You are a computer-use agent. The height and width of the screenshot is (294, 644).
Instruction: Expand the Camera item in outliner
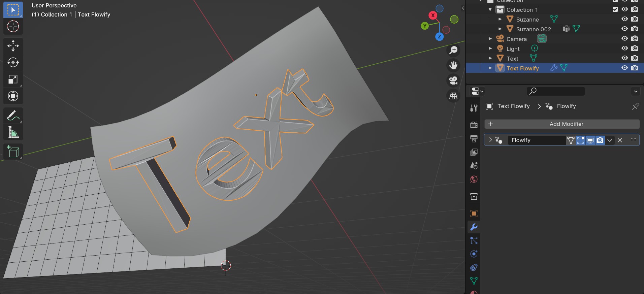click(490, 39)
